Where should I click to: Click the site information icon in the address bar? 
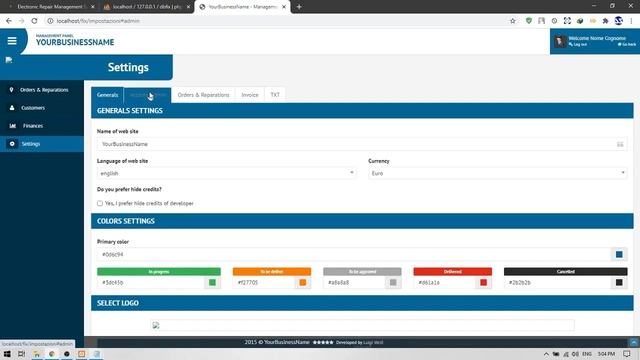tap(50, 21)
